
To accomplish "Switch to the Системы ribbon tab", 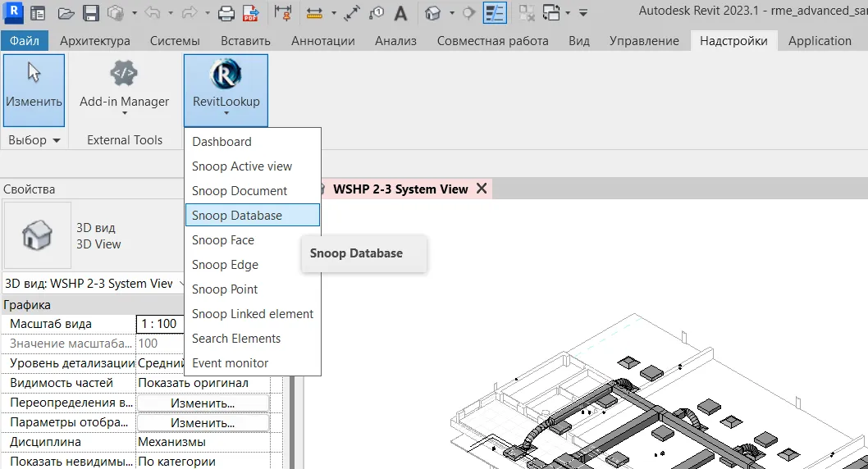I will coord(175,41).
